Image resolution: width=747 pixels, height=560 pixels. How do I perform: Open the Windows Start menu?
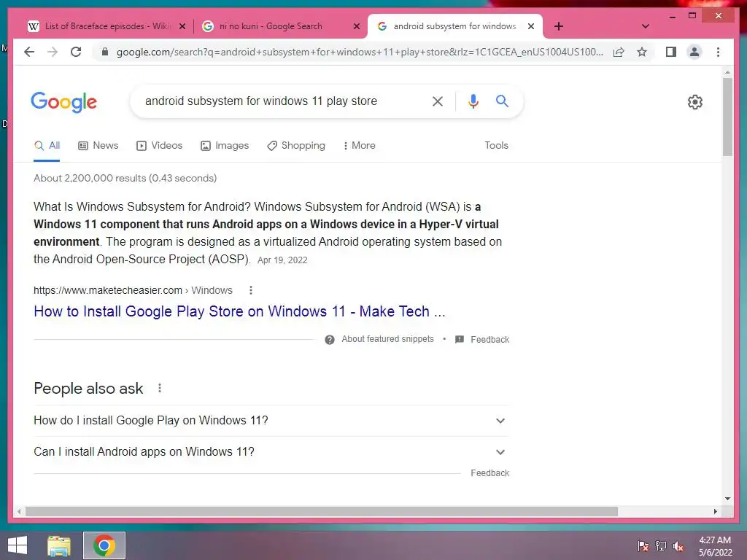(18, 545)
